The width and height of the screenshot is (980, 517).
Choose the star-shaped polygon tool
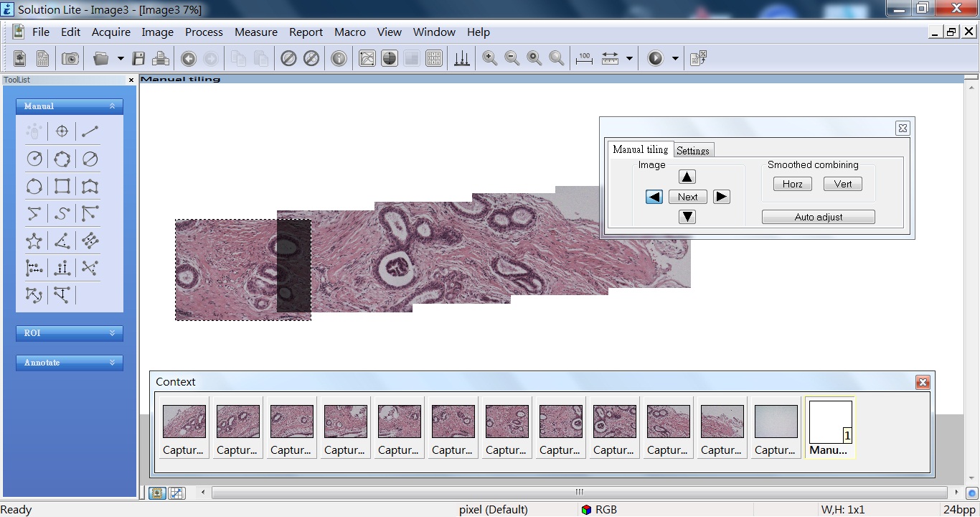tap(34, 241)
